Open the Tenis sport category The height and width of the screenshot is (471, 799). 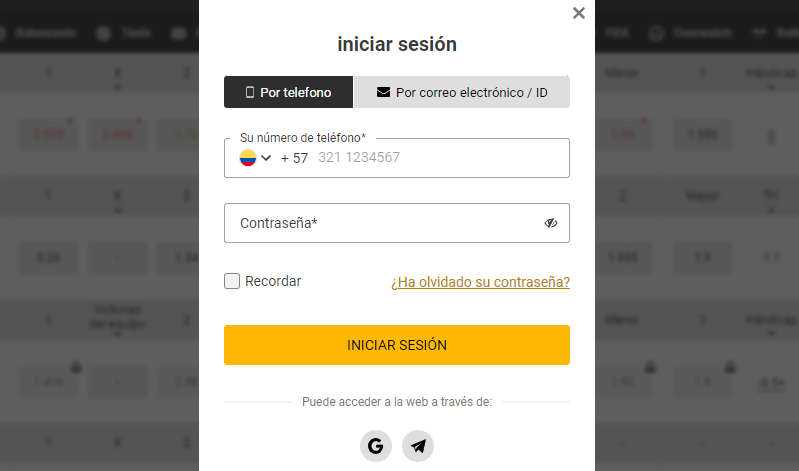(125, 32)
